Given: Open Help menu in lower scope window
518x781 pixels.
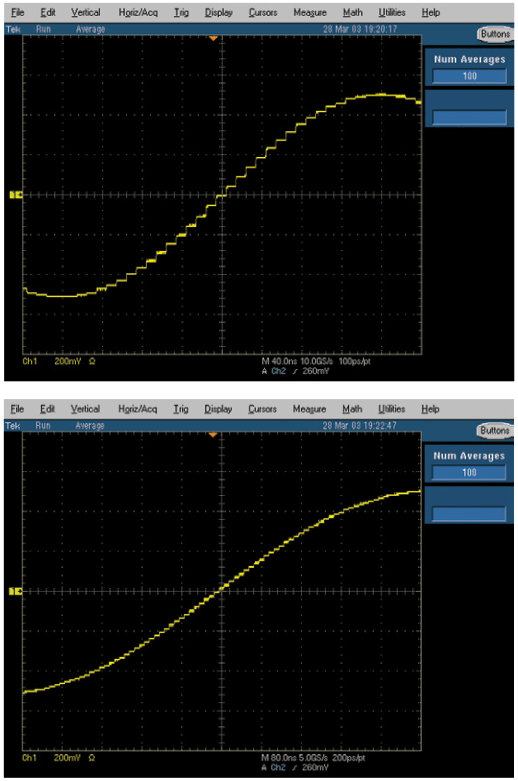Looking at the screenshot, I should click(x=430, y=409).
